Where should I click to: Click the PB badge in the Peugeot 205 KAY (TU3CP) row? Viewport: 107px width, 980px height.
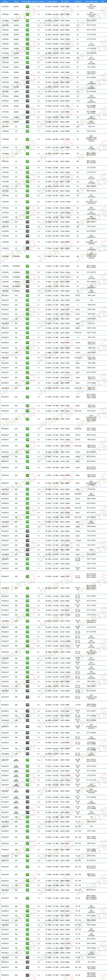pos(27,372)
